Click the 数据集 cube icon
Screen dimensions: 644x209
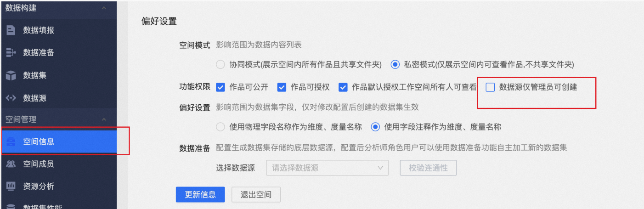[x=11, y=75]
